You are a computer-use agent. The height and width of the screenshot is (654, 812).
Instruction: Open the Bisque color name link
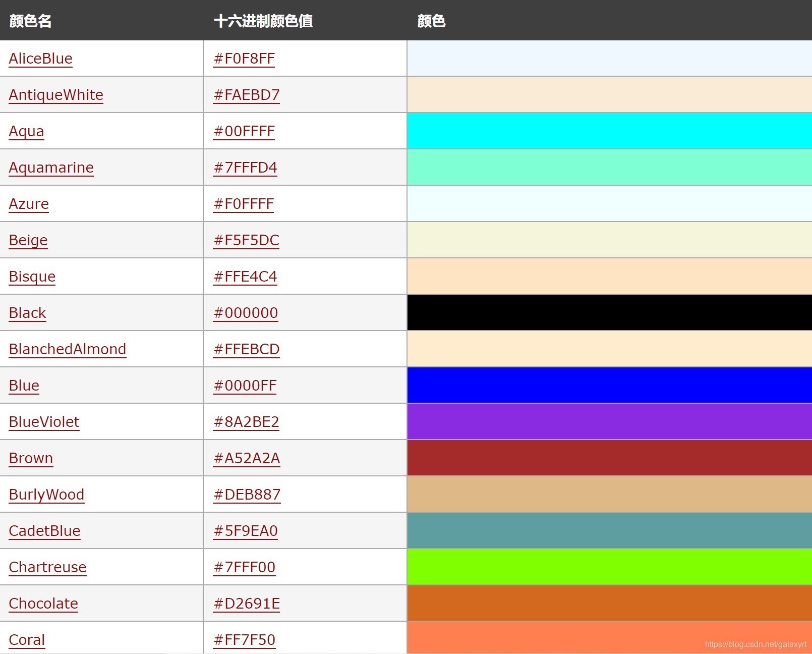tap(32, 277)
